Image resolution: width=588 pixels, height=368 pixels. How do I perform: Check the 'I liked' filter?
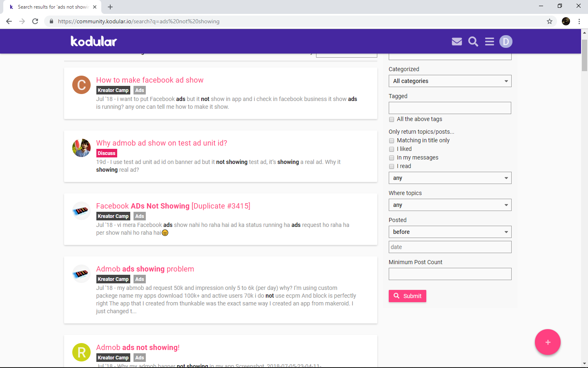tap(392, 149)
